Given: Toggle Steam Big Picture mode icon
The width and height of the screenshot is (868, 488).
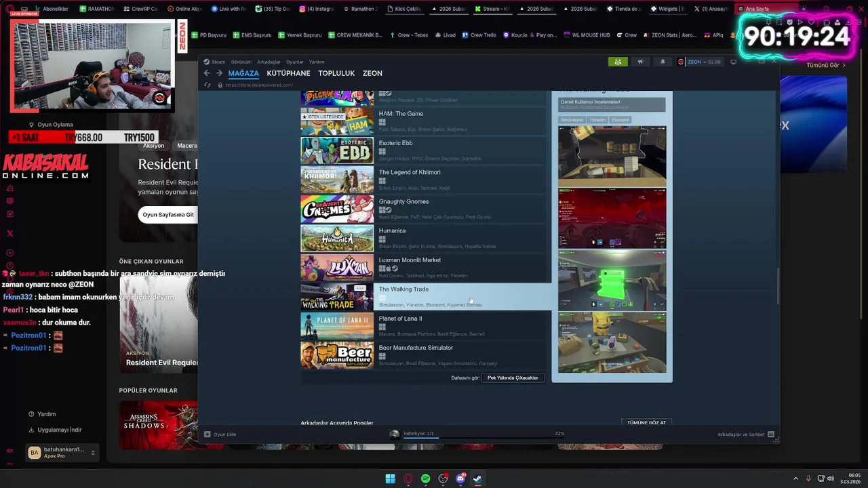Looking at the screenshot, I should (x=733, y=62).
